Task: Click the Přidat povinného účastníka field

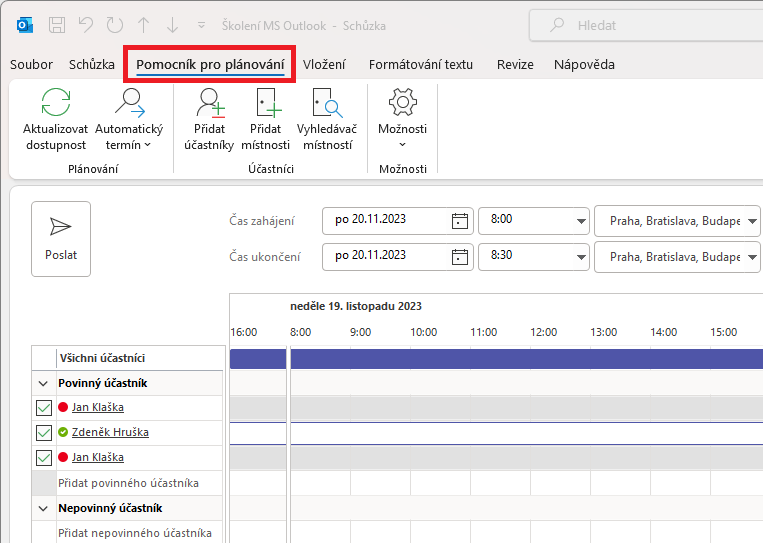Action: (x=128, y=483)
